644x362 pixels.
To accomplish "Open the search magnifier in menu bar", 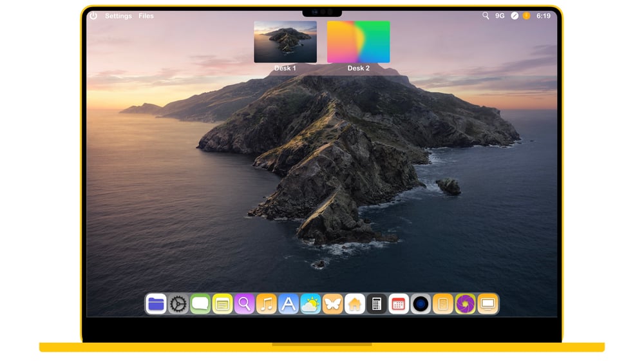I will 486,15.
